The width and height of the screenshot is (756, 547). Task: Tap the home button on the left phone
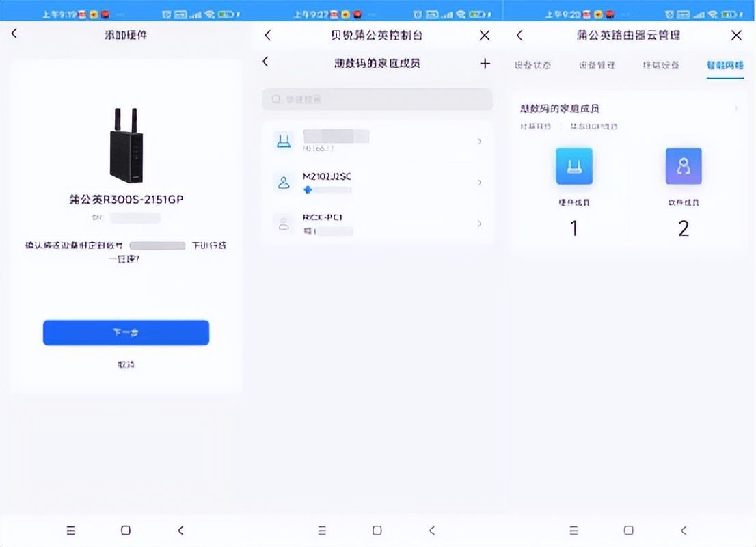[x=125, y=531]
